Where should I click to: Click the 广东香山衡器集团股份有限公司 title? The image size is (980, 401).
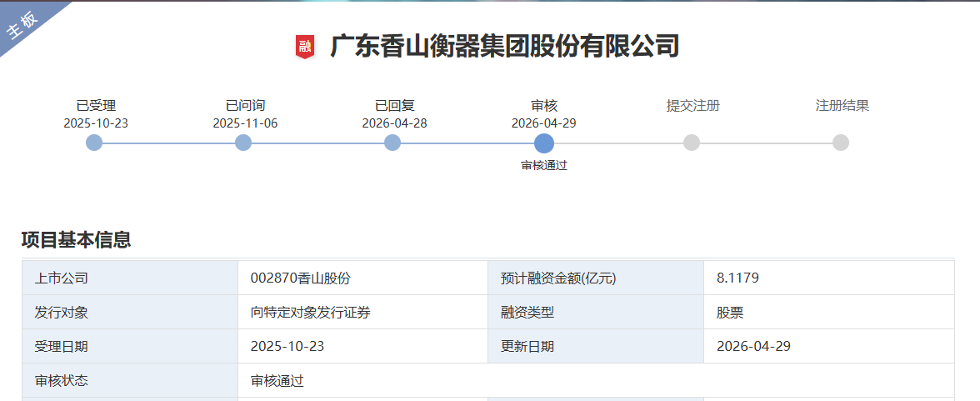click(x=505, y=46)
